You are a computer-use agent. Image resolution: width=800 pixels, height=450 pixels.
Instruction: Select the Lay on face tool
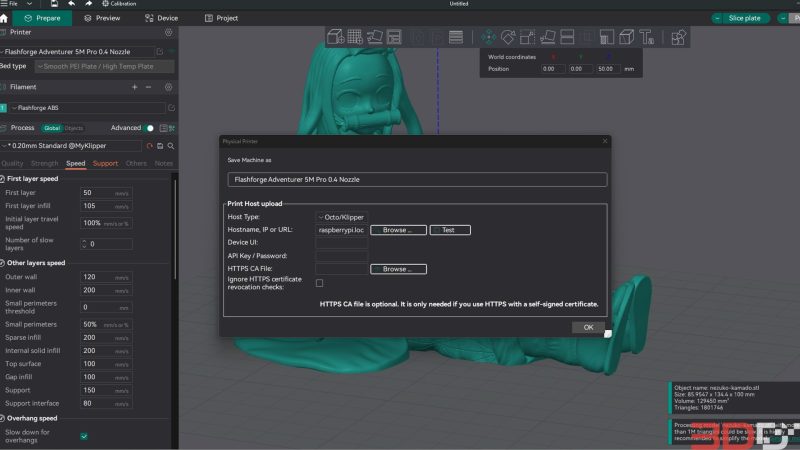(547, 37)
